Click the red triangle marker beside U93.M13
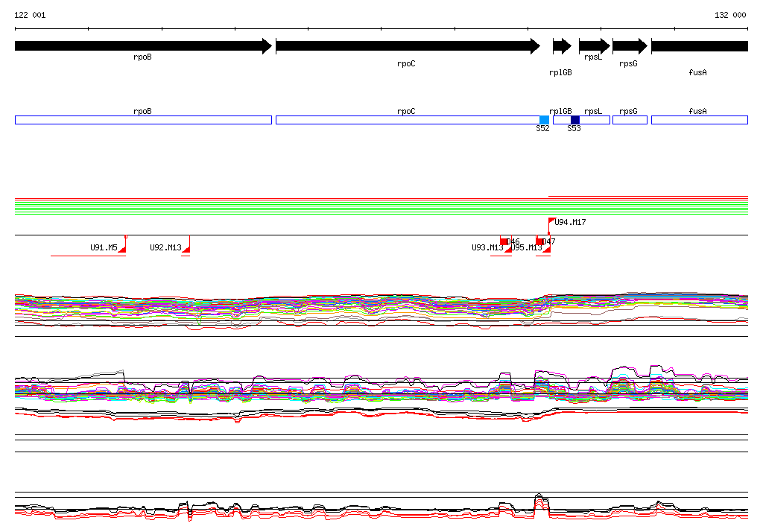 coord(508,249)
